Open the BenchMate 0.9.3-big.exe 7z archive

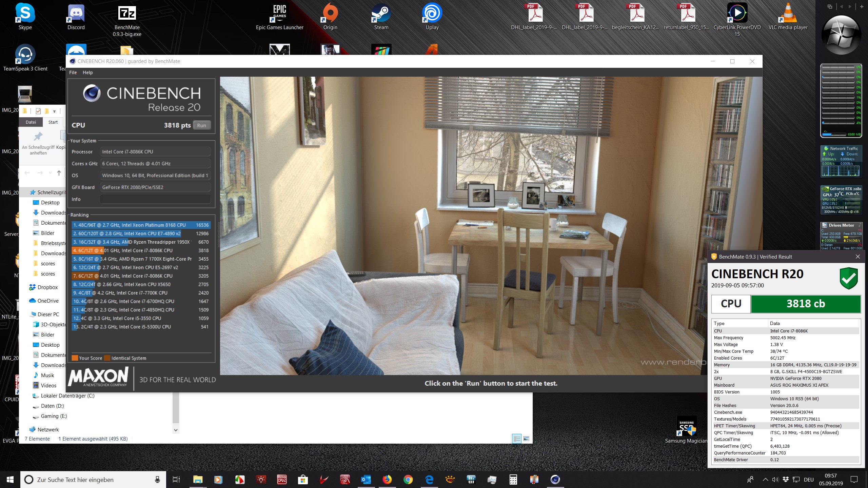(x=127, y=20)
